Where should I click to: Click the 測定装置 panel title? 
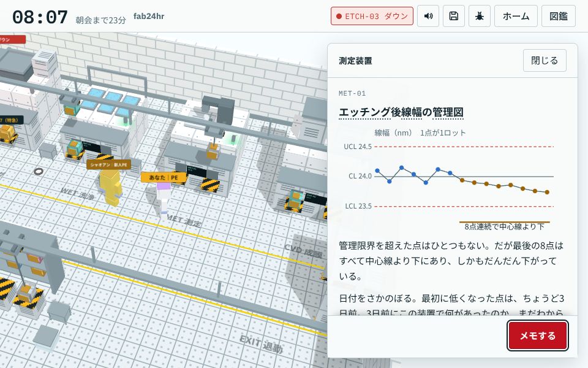pos(355,61)
